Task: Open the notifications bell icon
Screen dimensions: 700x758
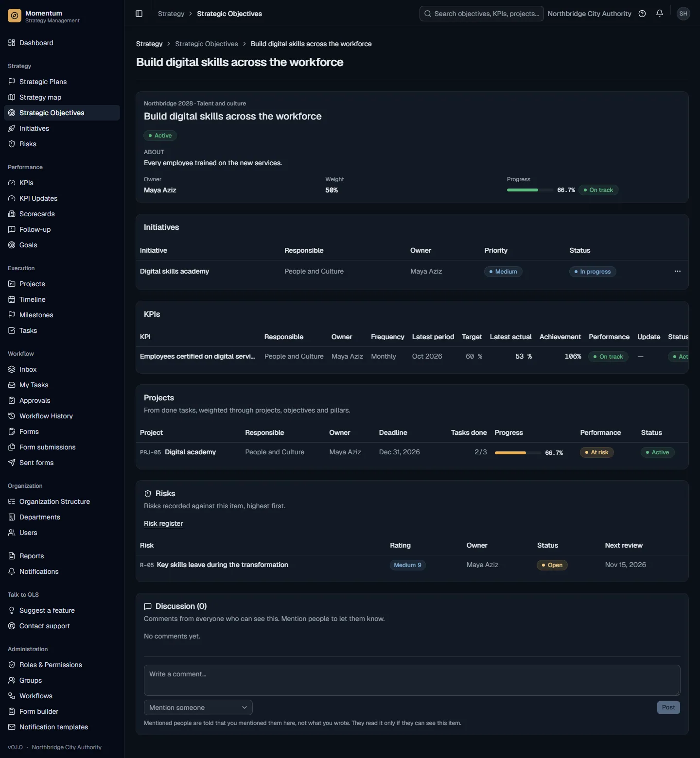Action: click(660, 14)
